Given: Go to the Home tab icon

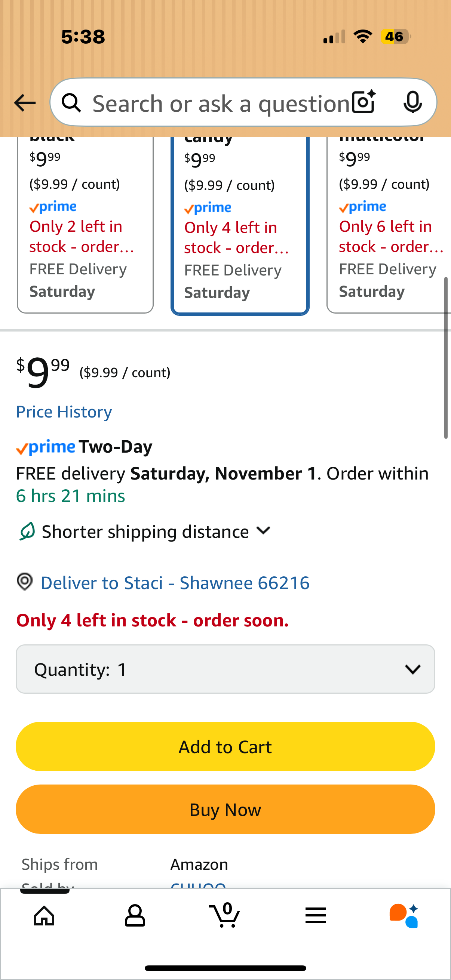Looking at the screenshot, I should point(45,915).
